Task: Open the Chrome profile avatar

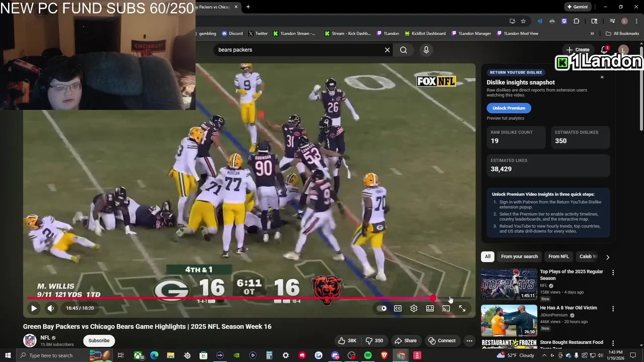Action: pyautogui.click(x=624, y=21)
